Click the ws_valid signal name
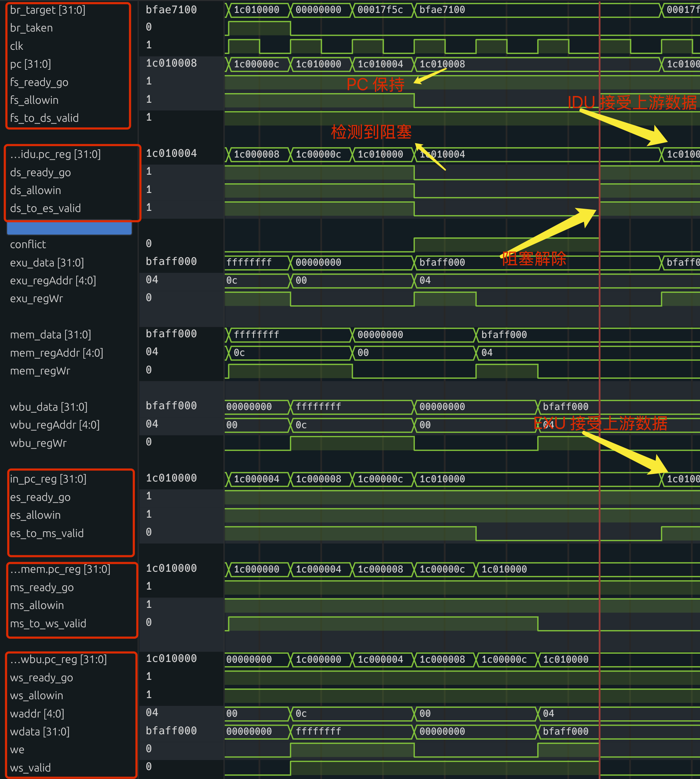Image resolution: width=700 pixels, height=779 pixels. (30, 768)
